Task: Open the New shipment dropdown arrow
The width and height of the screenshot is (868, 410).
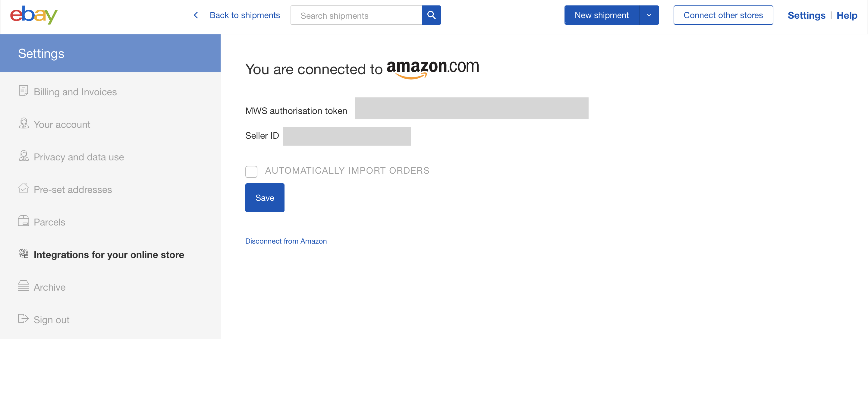Action: tap(649, 15)
